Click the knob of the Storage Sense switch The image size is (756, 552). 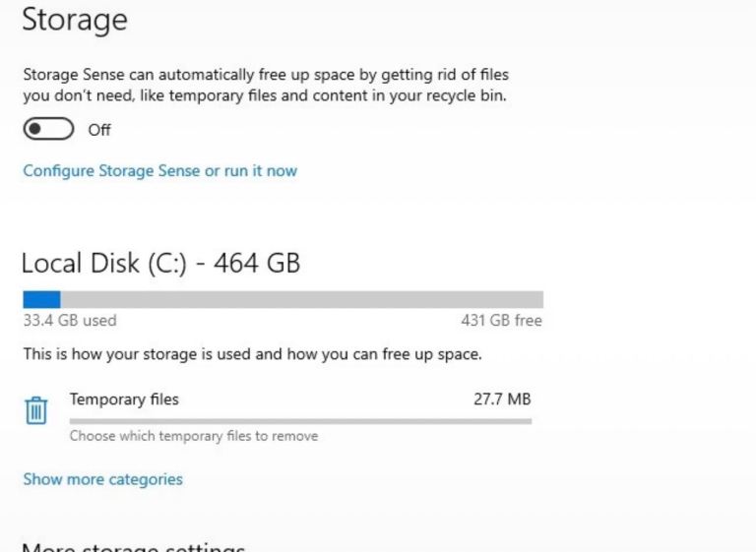click(x=35, y=129)
